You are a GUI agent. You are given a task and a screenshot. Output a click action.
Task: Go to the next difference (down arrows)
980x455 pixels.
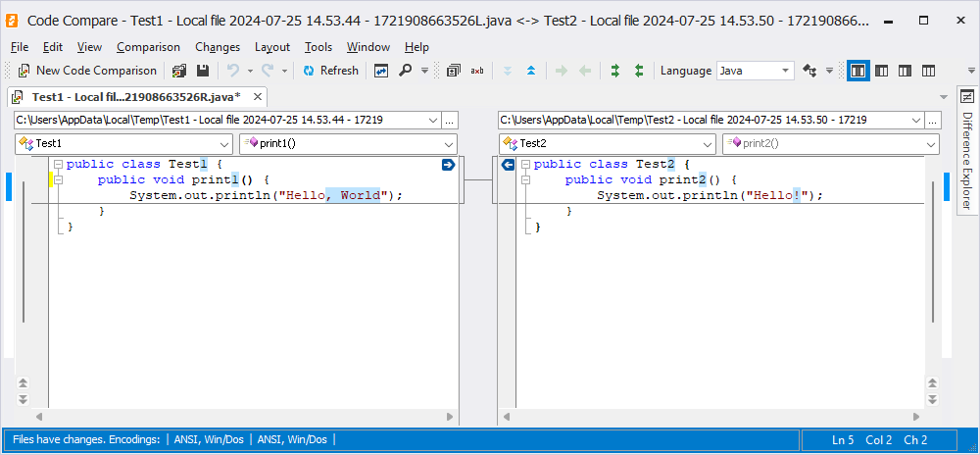508,71
